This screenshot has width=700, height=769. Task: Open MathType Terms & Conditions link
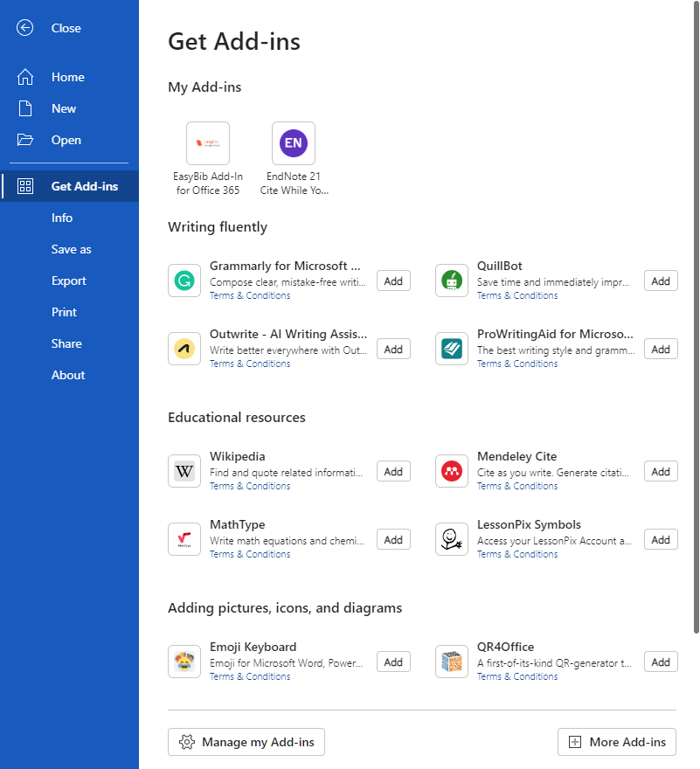[250, 554]
